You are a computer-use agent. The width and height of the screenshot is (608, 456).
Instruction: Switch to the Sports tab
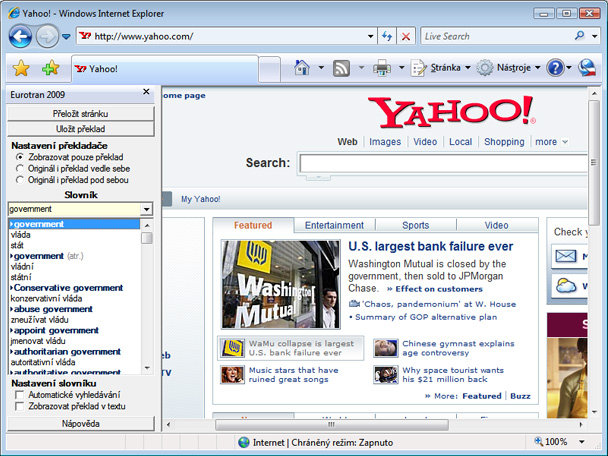click(x=416, y=225)
